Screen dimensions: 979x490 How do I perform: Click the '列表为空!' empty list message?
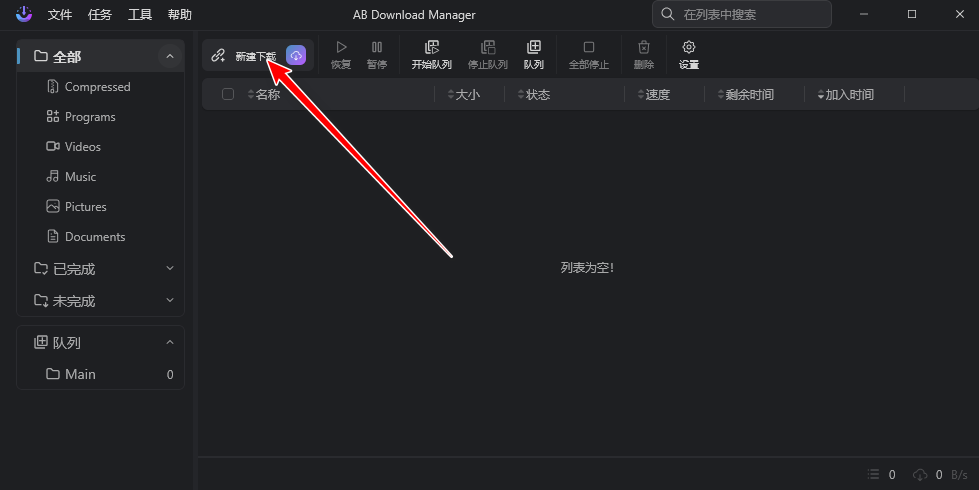588,268
